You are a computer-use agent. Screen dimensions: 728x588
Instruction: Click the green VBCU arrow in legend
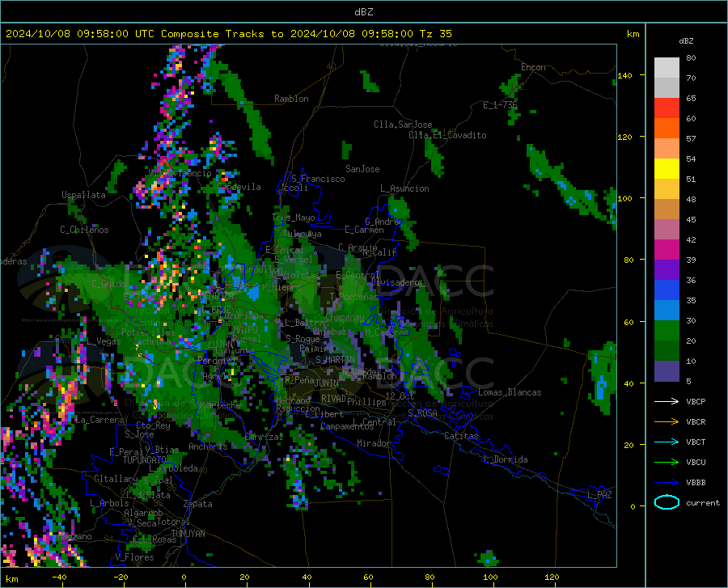(x=667, y=463)
